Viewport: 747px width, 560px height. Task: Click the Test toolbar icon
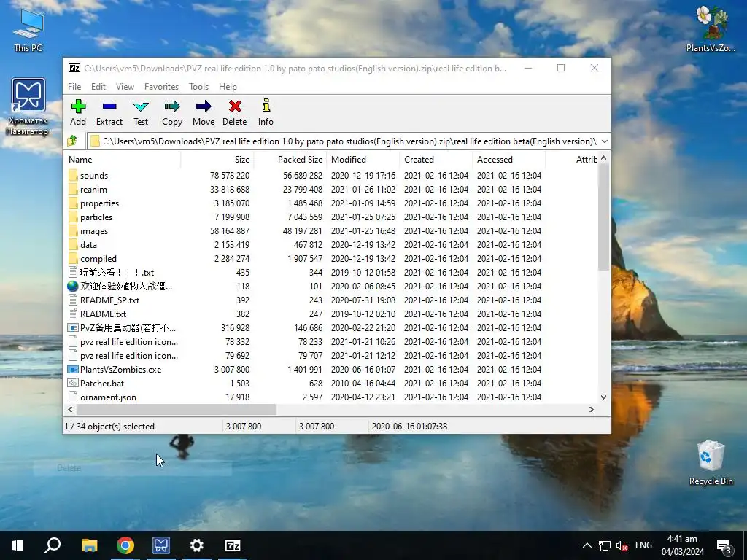tap(141, 106)
